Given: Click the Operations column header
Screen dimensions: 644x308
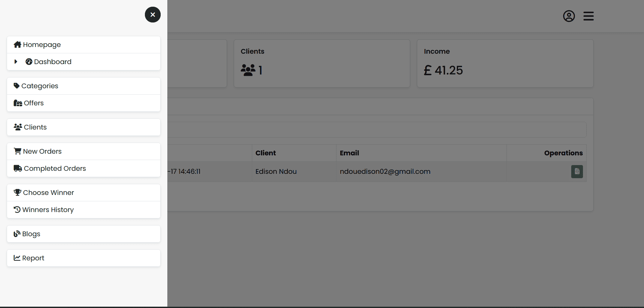Looking at the screenshot, I should [x=563, y=153].
